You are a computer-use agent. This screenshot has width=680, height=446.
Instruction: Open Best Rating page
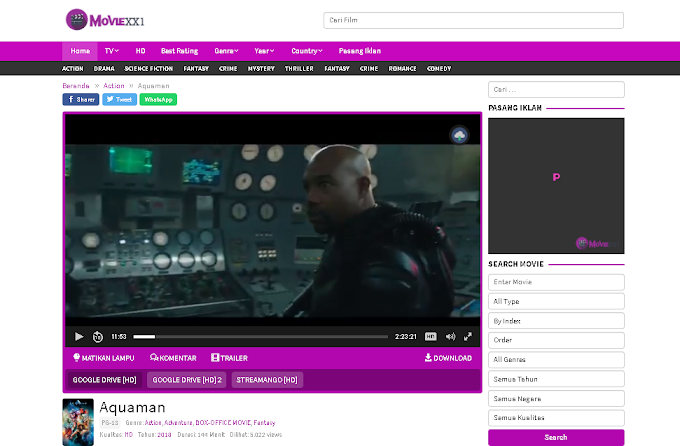(x=179, y=51)
